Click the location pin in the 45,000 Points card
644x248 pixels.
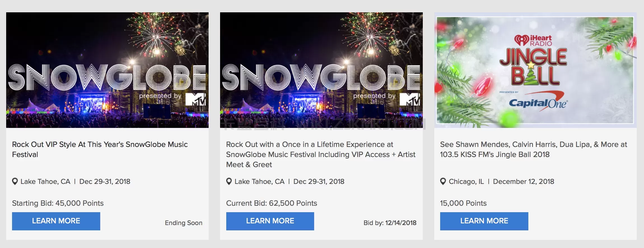[15, 181]
